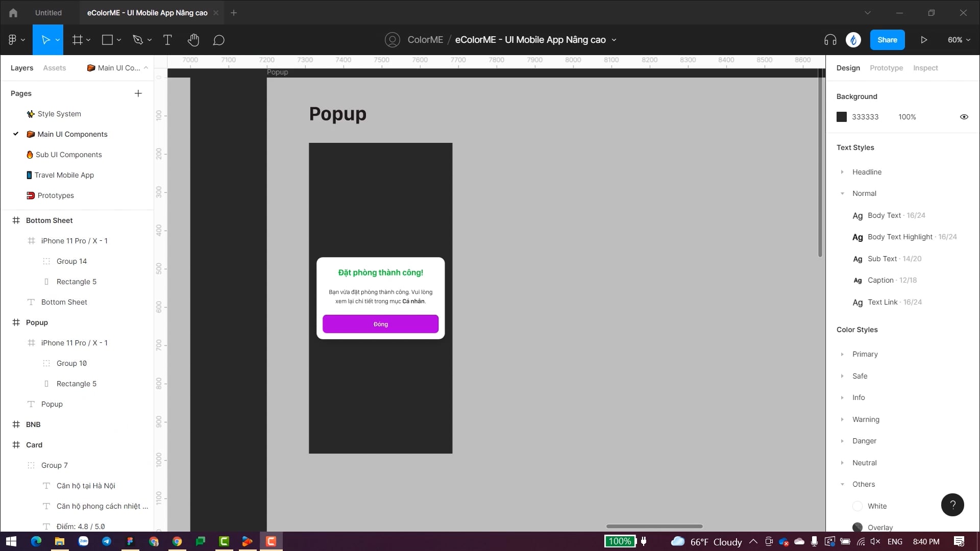This screenshot has height=551, width=980.
Task: Click the background color swatch 333333
Action: 842,117
